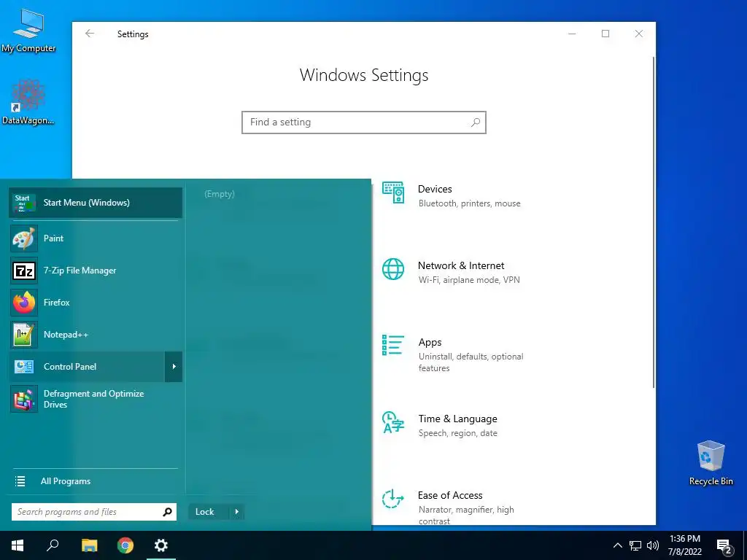This screenshot has width=747, height=560.
Task: Select the Recycle Bin desktop icon
Action: pos(711,463)
